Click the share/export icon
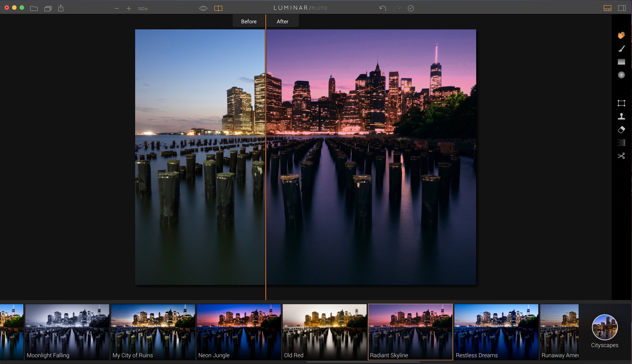The width and height of the screenshot is (632, 364). [61, 8]
